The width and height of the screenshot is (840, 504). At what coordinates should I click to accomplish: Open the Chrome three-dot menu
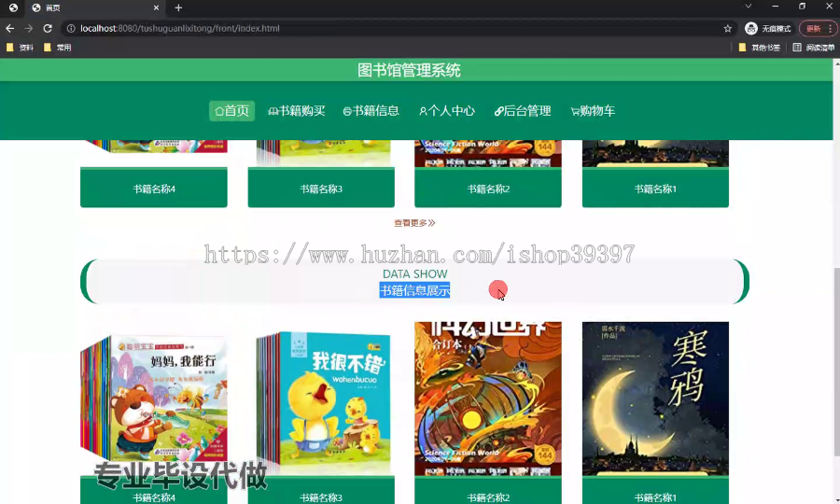click(x=831, y=28)
